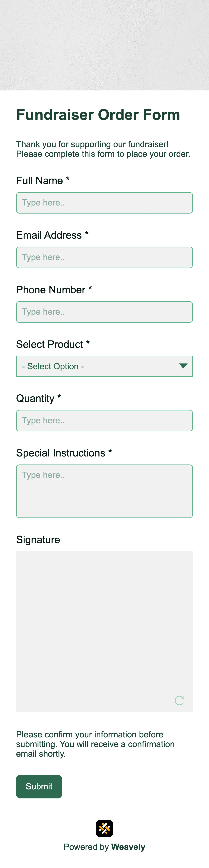The width and height of the screenshot is (209, 868).
Task: Click the Full Name label
Action: point(39,181)
